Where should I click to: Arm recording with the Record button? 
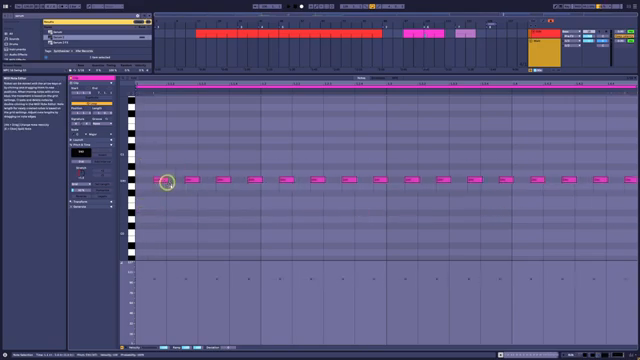(302, 7)
